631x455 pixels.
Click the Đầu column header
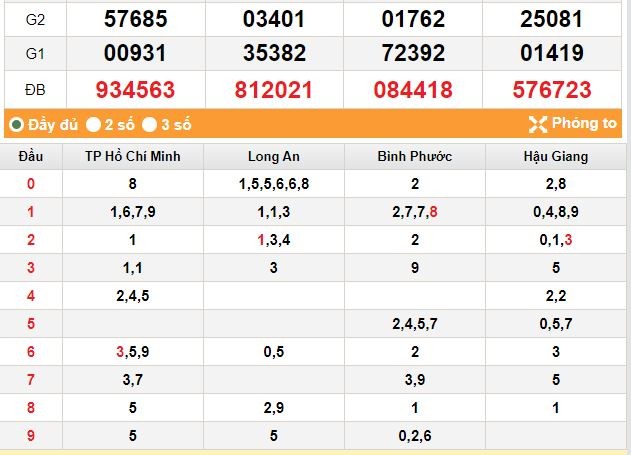(x=30, y=156)
